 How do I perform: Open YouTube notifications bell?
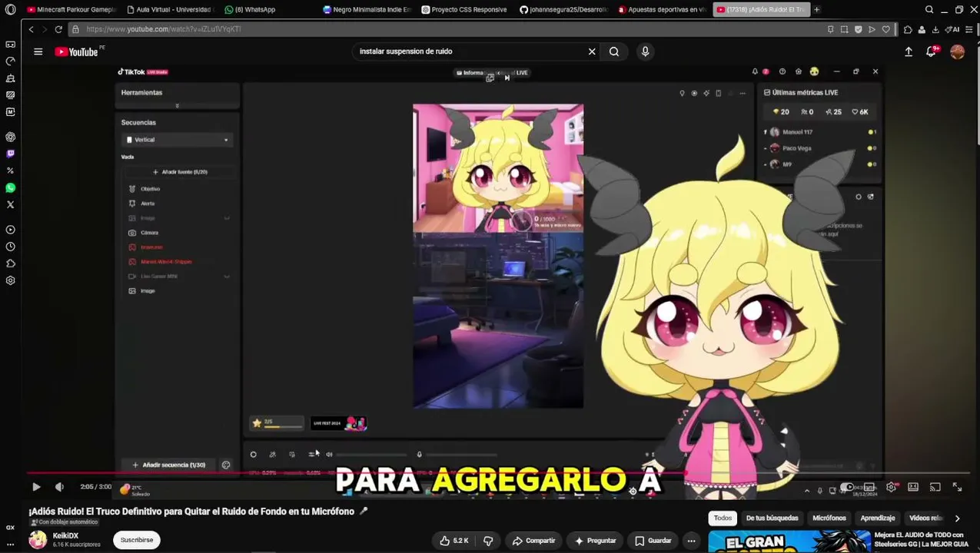pyautogui.click(x=931, y=51)
